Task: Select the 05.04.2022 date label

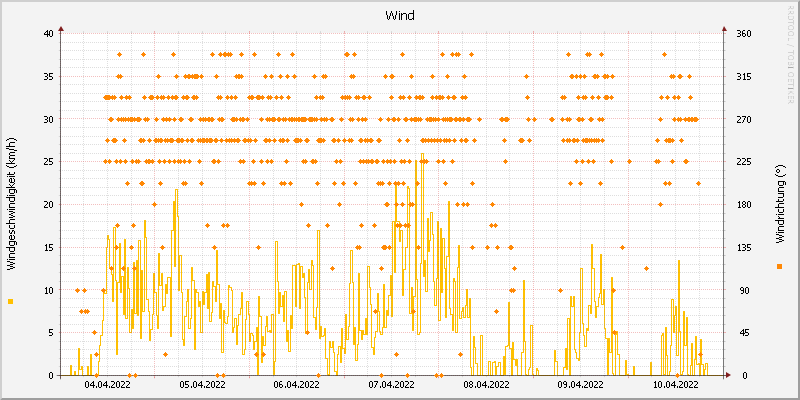Action: [203, 384]
